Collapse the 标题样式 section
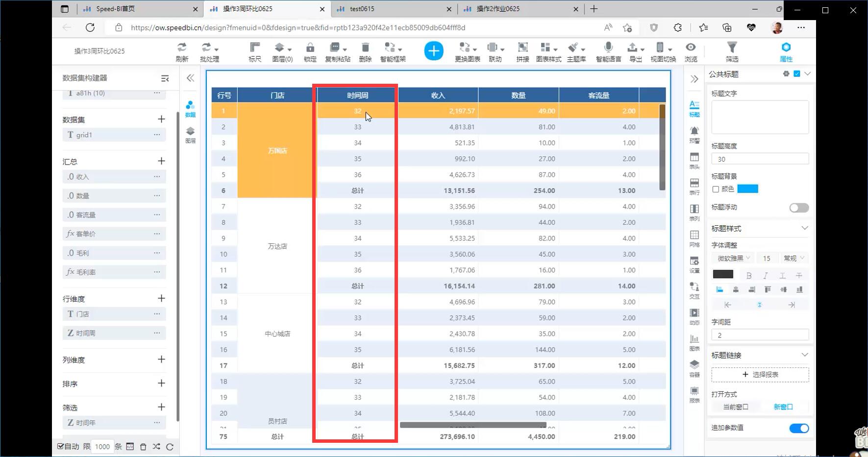The height and width of the screenshot is (457, 868). (804, 228)
